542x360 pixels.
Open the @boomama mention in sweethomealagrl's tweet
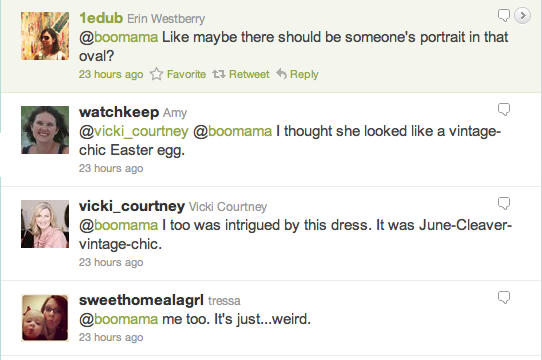119,319
